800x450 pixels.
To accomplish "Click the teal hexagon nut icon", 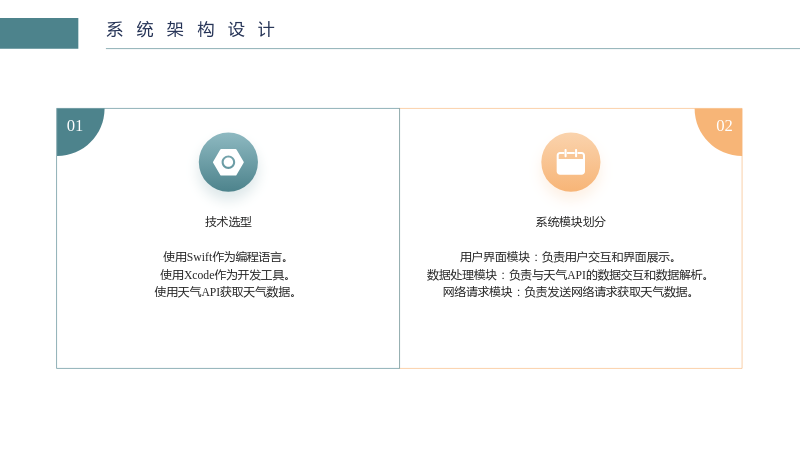I will click(228, 162).
